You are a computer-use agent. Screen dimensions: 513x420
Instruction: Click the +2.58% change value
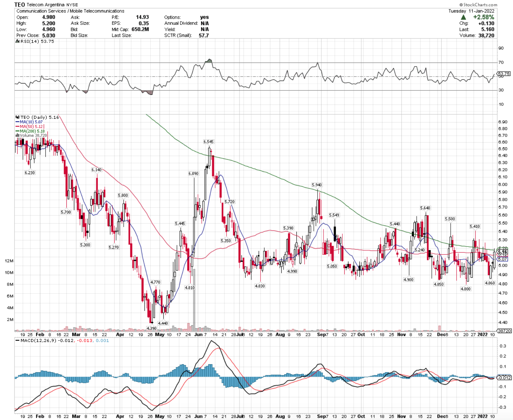pos(484,17)
